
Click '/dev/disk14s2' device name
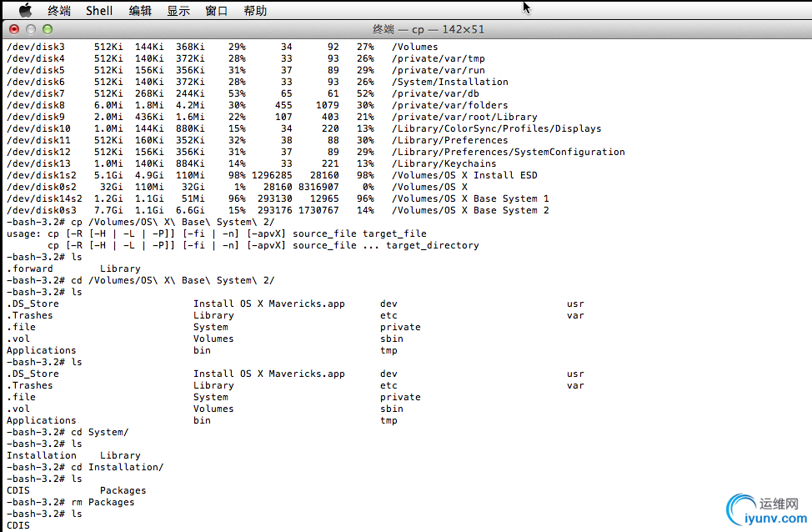pyautogui.click(x=44, y=198)
